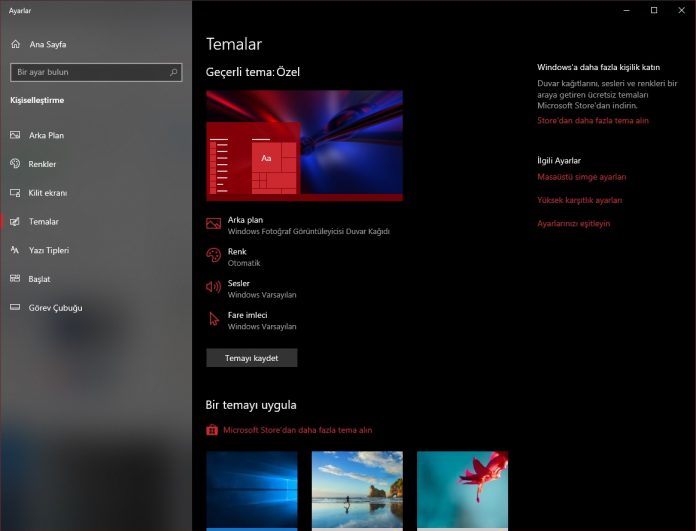Minimize the Ayarlar window
696x531 pixels.
tap(626, 10)
